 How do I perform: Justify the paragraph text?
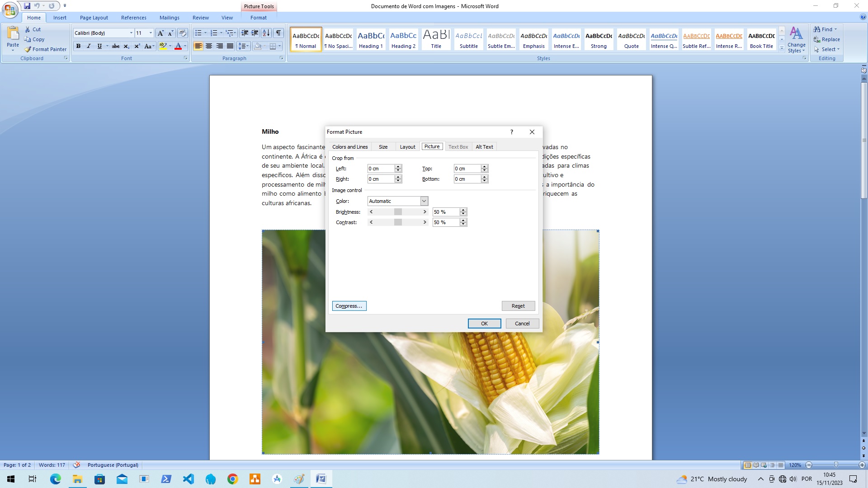click(x=230, y=46)
